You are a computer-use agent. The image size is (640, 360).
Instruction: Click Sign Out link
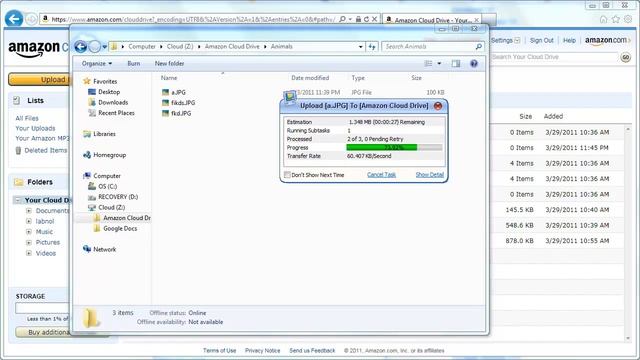pos(541,40)
